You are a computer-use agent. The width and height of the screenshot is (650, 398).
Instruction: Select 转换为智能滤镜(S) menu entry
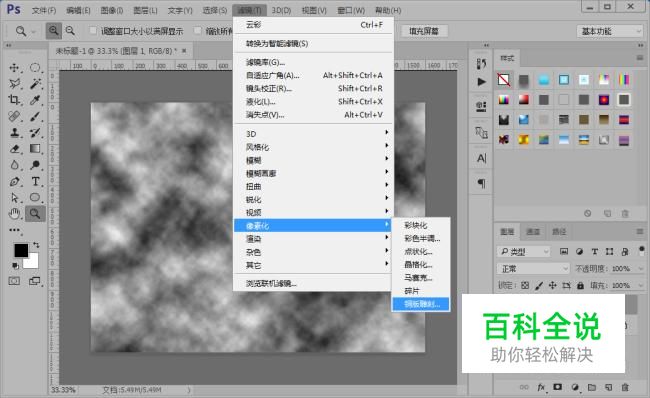pos(313,44)
